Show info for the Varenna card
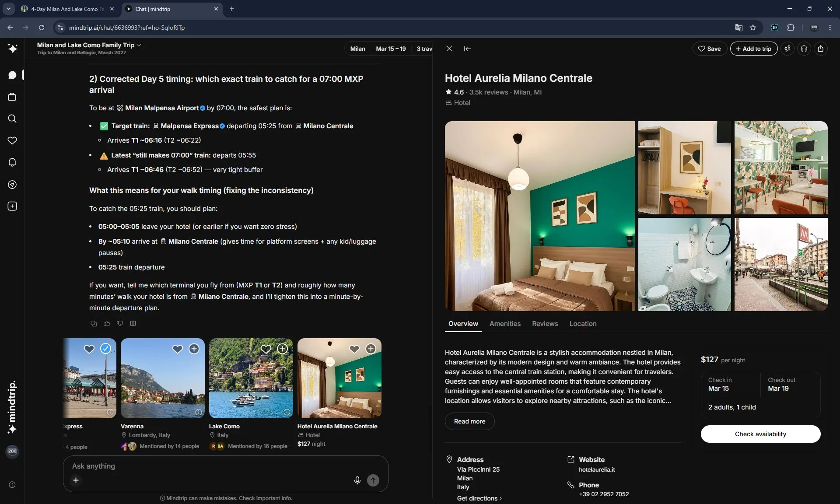Viewport: 840px width, 504px height. tap(199, 412)
